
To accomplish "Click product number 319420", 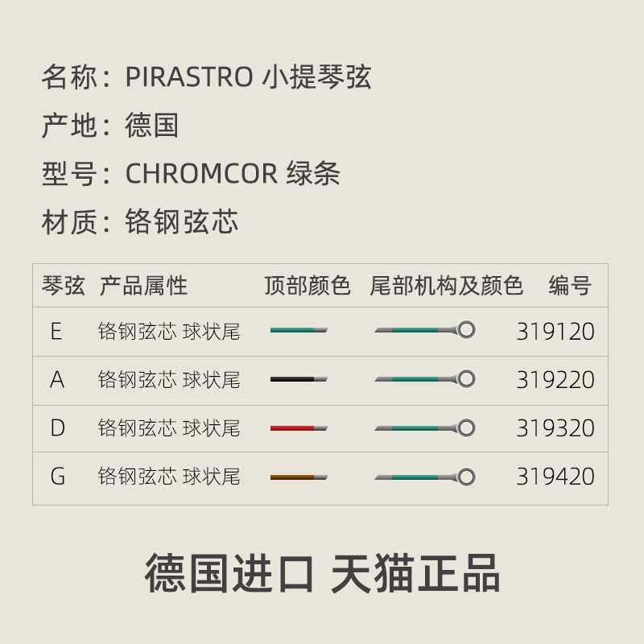I will coord(555,477).
